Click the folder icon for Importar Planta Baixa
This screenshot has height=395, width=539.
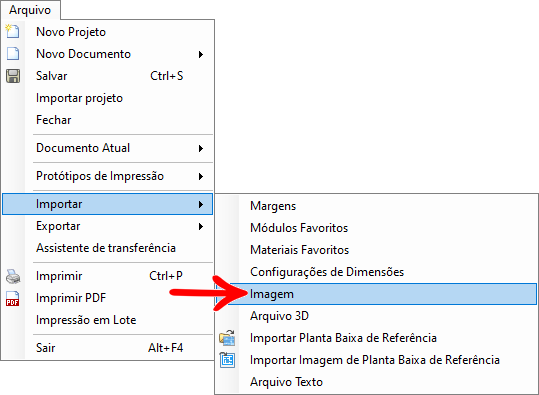[227, 338]
